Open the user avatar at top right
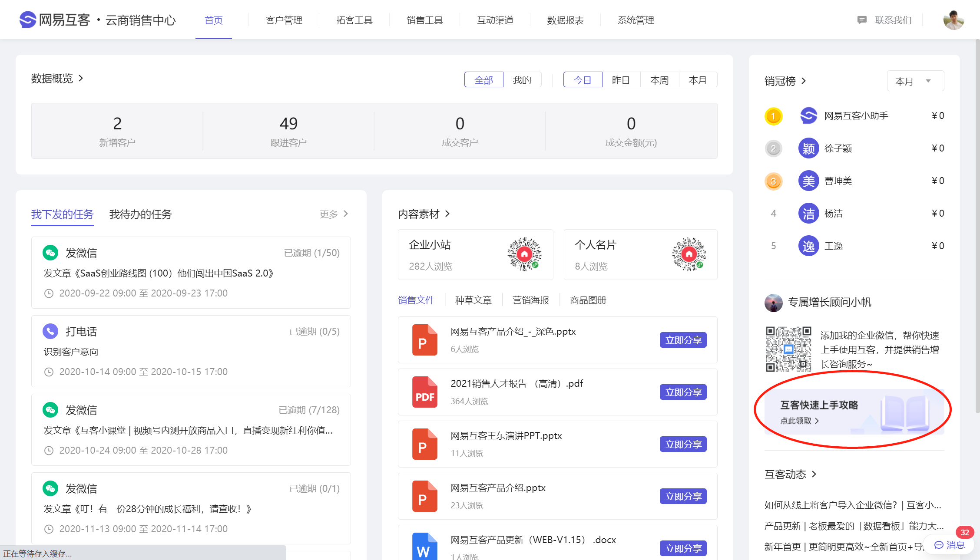 [954, 20]
